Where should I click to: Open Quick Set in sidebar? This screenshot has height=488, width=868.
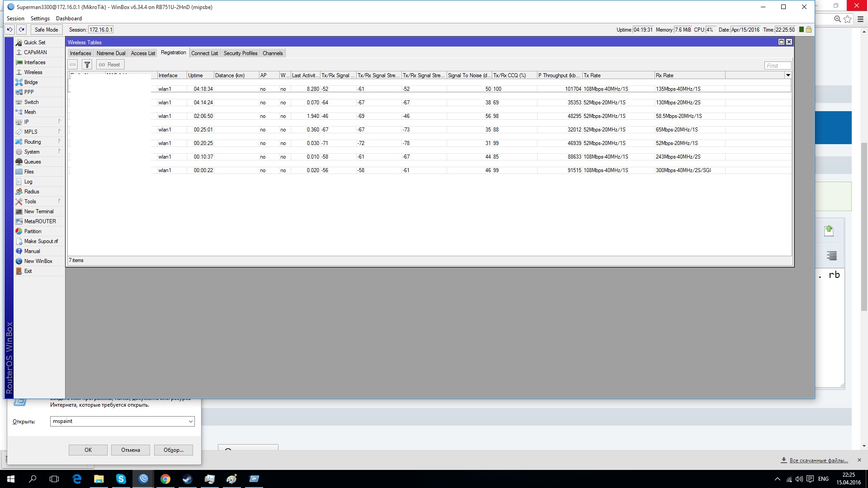[x=34, y=42]
